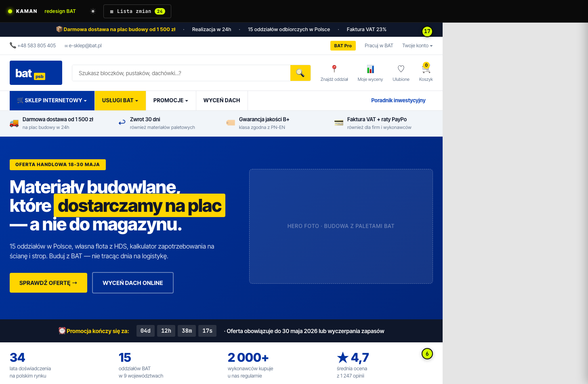Click the '17s' countdown box

[x=208, y=331]
